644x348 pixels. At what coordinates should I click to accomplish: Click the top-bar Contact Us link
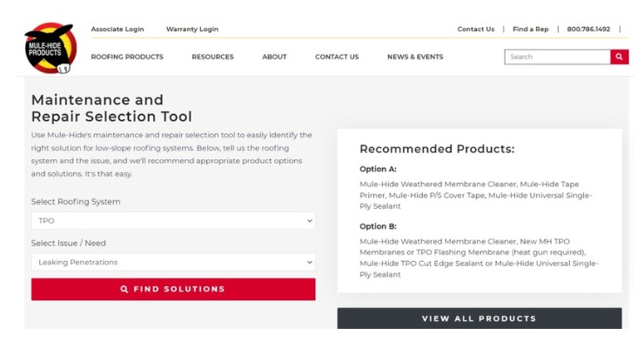(476, 29)
